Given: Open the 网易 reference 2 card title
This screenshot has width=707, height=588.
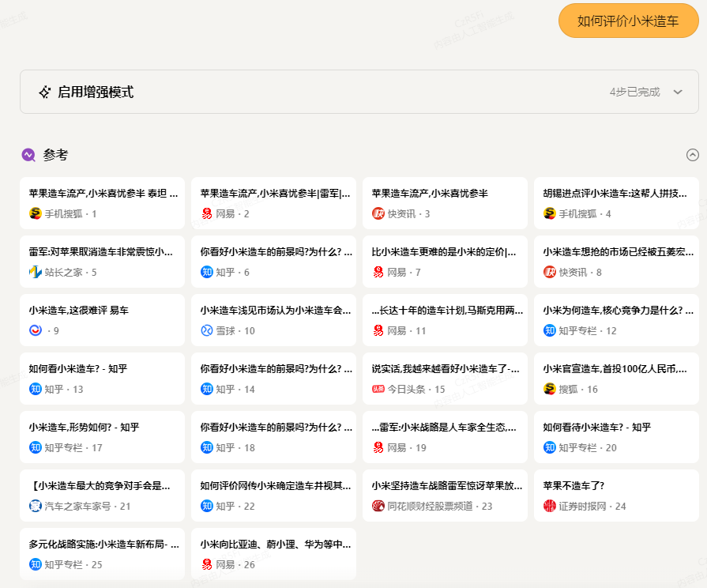Looking at the screenshot, I should coord(275,193).
